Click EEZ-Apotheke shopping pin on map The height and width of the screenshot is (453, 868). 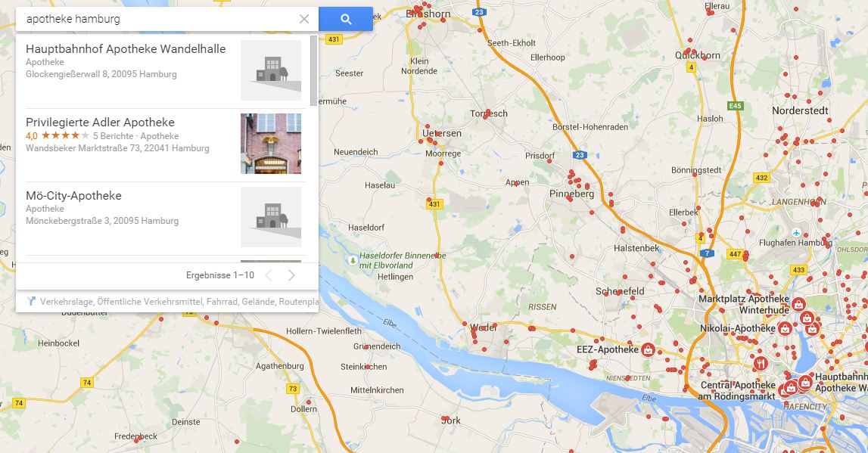coord(648,349)
